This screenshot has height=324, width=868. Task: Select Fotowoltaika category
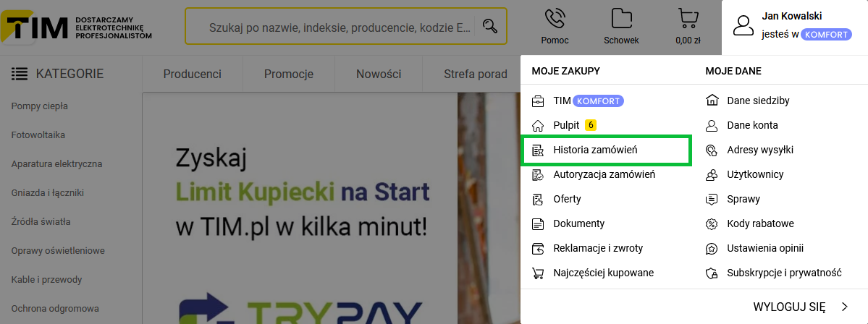coord(38,135)
